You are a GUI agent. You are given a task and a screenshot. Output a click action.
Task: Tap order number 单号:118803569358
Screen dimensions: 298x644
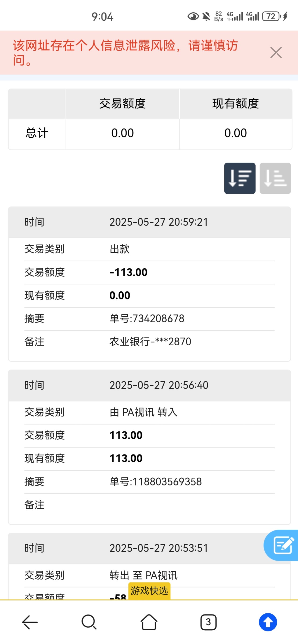click(x=156, y=482)
